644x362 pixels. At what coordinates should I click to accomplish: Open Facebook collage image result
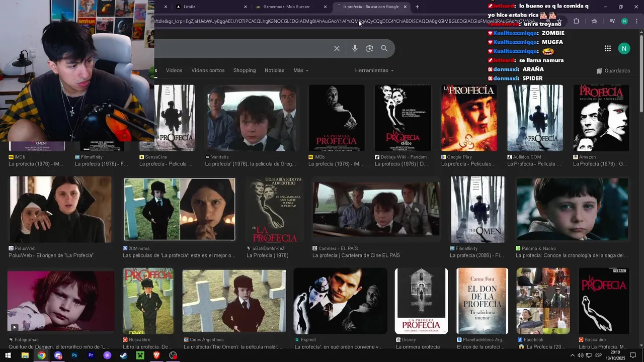543,301
